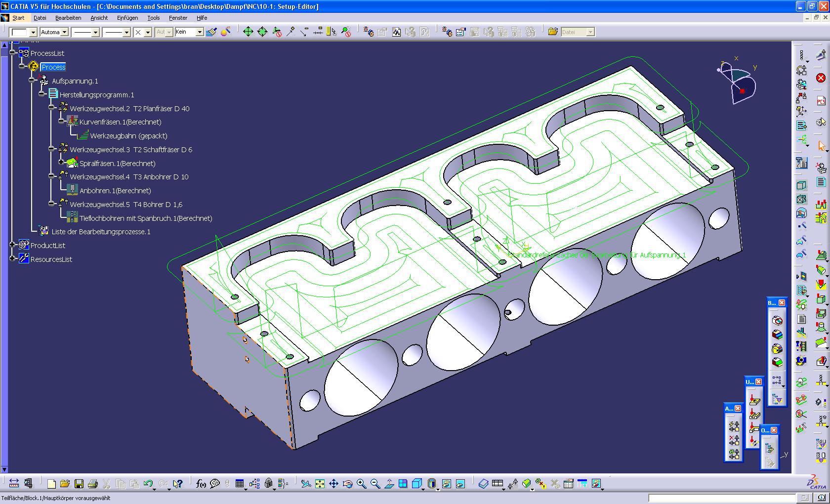The image size is (830, 504).
Task: Click the open folder icon beside Datei dropdown
Action: point(553,32)
